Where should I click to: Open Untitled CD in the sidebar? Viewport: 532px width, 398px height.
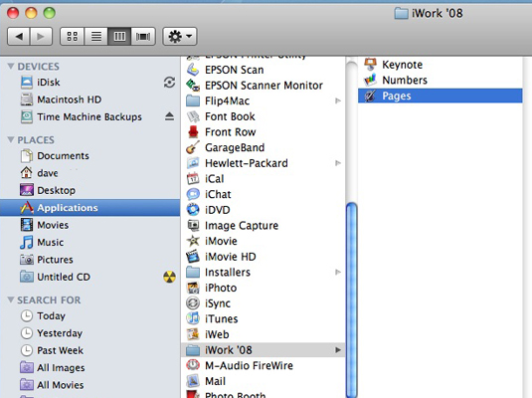pyautogui.click(x=89, y=277)
